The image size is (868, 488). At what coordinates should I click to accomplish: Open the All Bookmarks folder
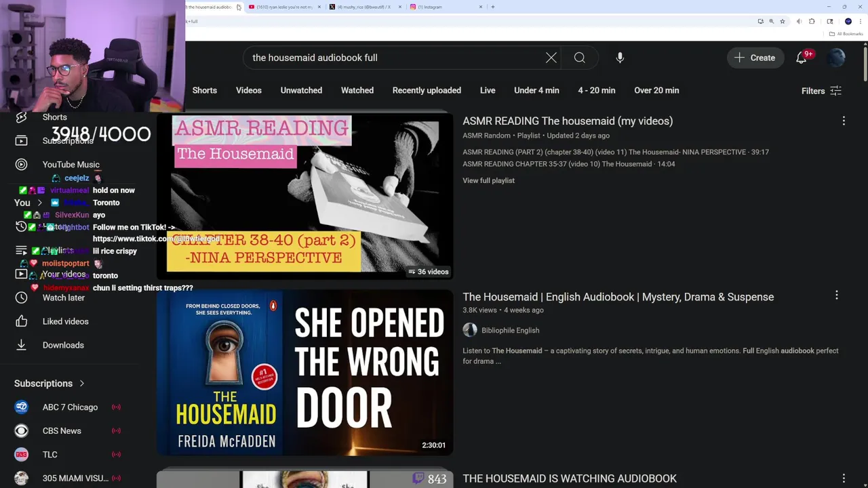[846, 34]
